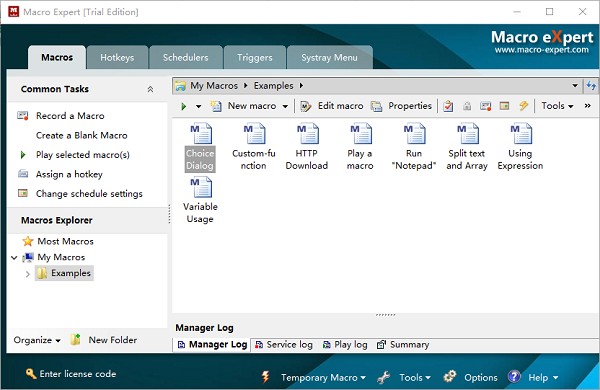The image size is (600, 390).
Task: Select Most Macros in Macros Explorer
Action: coord(65,241)
